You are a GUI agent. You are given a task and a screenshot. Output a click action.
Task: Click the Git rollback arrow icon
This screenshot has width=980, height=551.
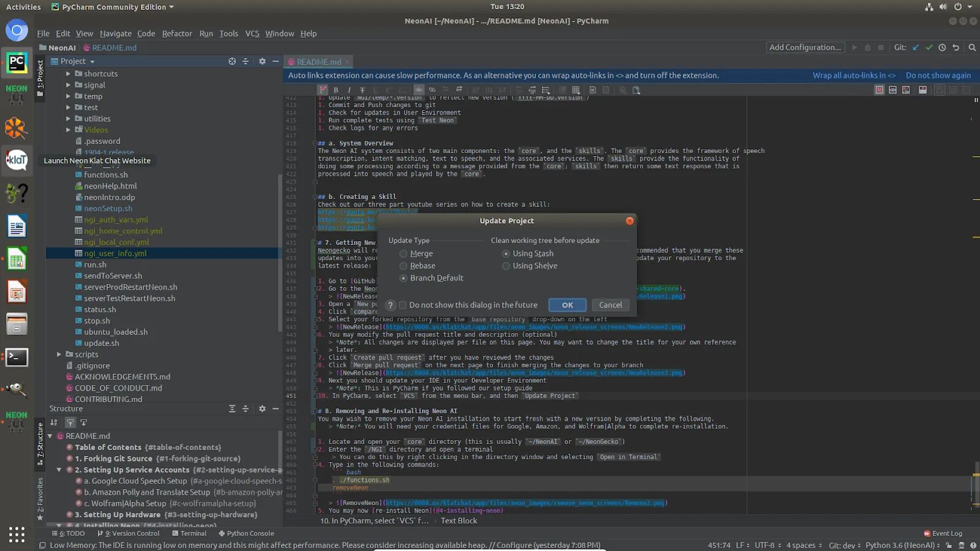click(955, 47)
